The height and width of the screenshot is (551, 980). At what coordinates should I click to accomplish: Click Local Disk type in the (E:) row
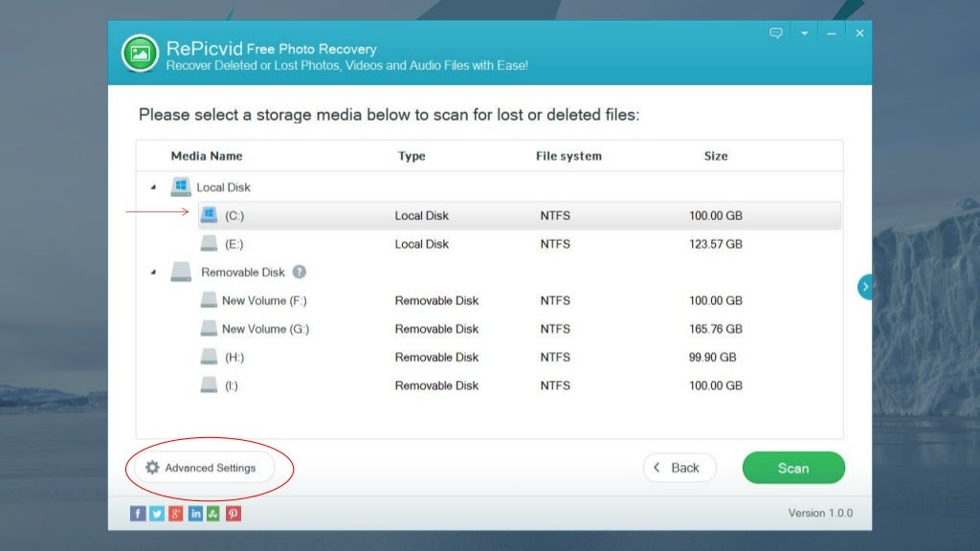click(422, 244)
